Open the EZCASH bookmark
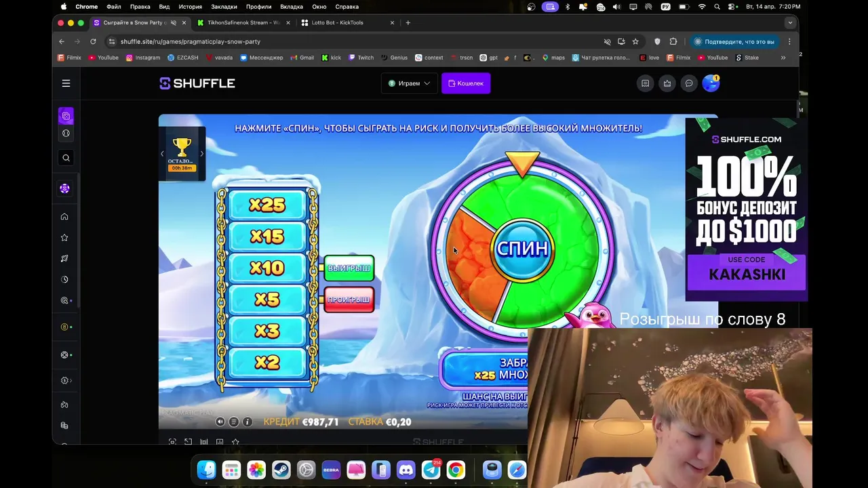 point(183,58)
